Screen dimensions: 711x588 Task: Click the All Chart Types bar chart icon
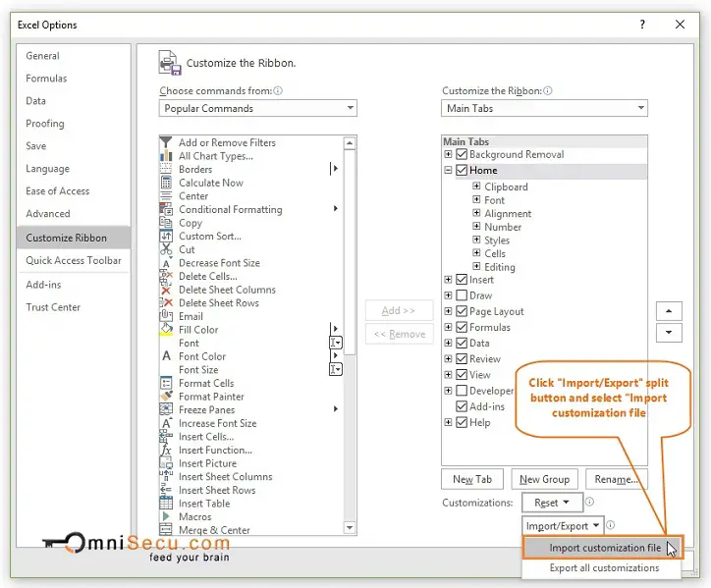(166, 156)
